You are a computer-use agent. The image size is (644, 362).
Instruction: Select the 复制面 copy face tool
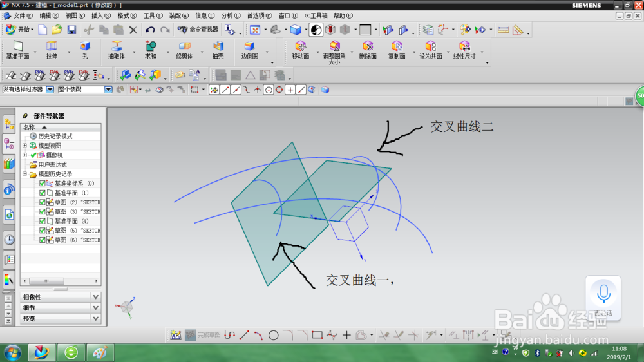(x=397, y=50)
